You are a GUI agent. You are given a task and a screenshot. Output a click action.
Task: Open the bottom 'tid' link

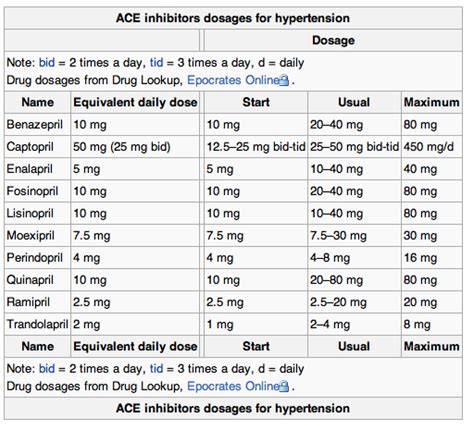click(156, 369)
